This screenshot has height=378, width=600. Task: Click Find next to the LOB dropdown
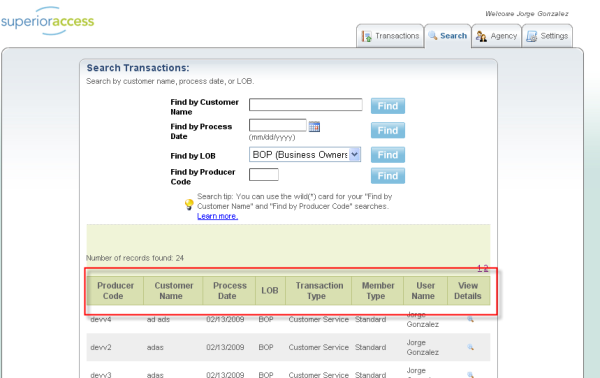click(x=388, y=155)
